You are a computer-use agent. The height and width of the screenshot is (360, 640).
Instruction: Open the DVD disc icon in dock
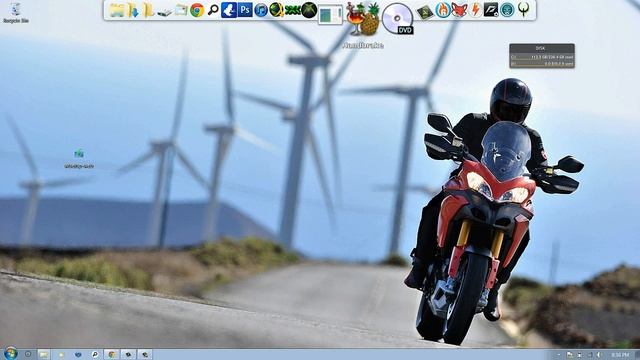[x=398, y=19]
